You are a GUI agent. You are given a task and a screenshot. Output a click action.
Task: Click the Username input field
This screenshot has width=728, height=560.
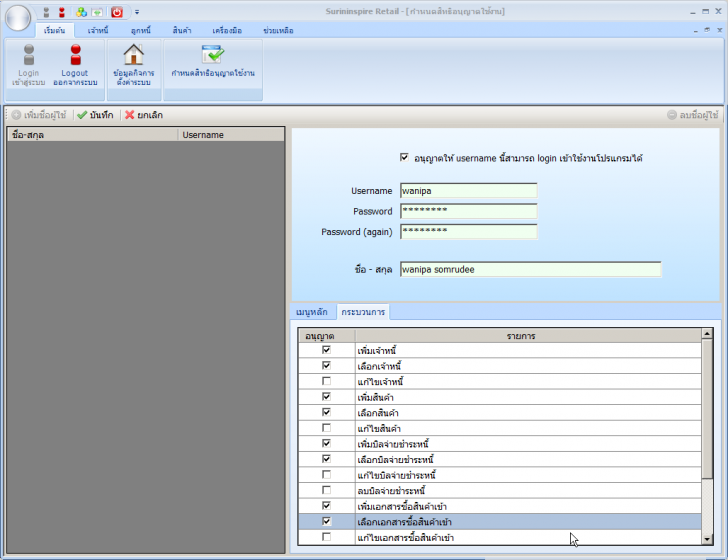coord(468,191)
